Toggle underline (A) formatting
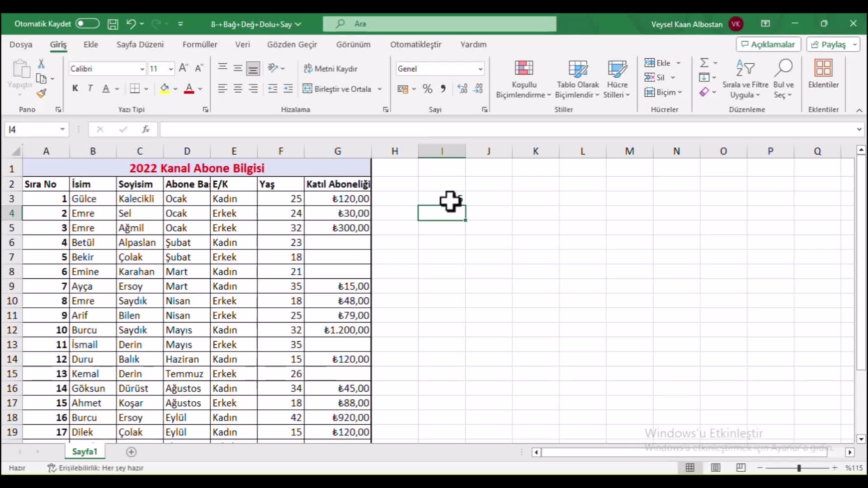Screen dimensions: 868x488 tap(106, 89)
